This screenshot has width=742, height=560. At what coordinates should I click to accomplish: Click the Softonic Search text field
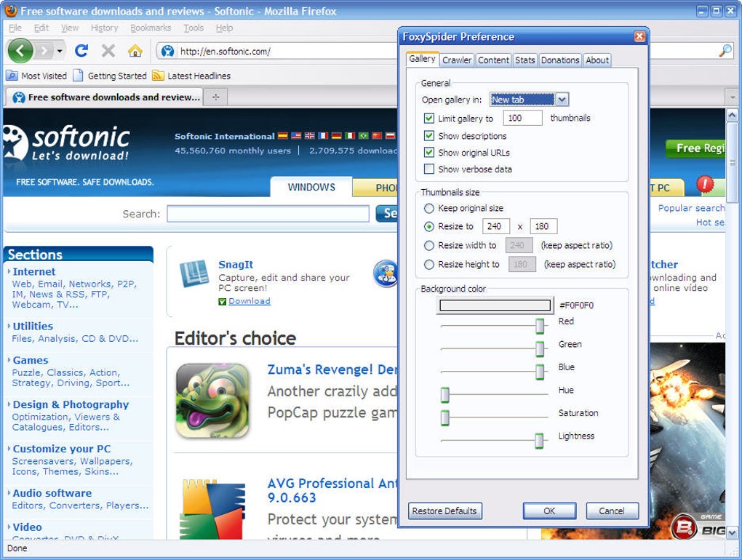[268, 214]
